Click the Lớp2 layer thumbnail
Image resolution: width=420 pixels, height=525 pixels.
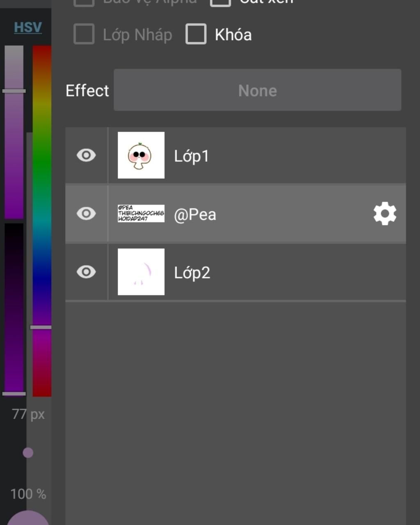tap(141, 272)
